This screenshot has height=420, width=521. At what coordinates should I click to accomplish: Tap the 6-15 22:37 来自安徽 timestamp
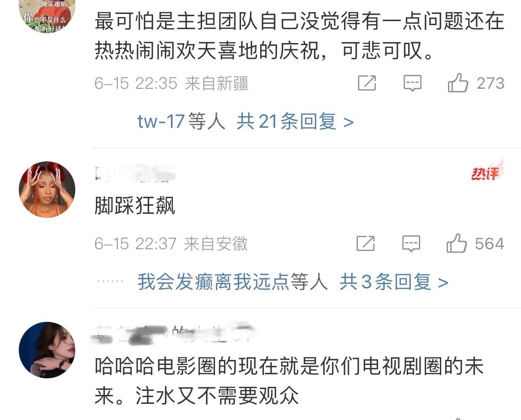tap(171, 244)
